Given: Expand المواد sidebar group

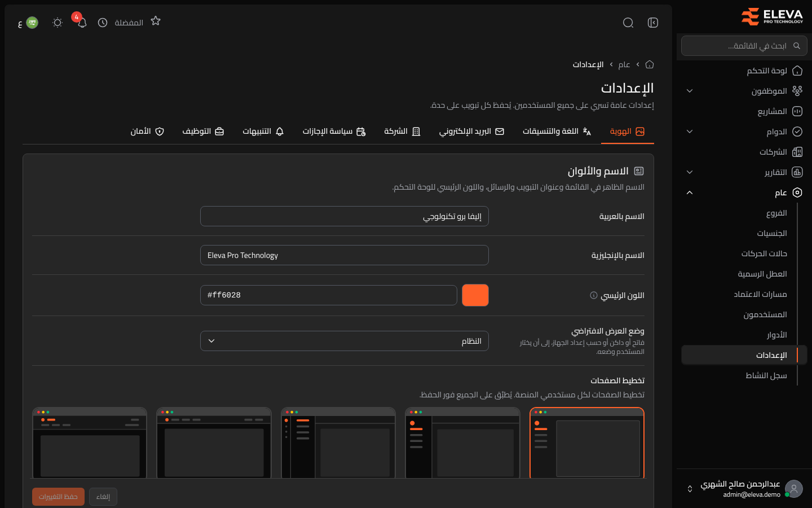Looking at the screenshot, I should point(744,132).
